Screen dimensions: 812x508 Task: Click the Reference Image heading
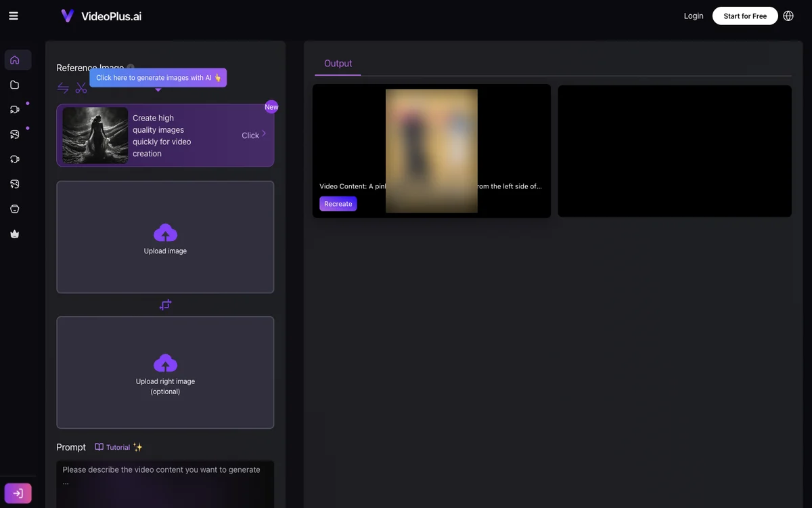click(x=90, y=68)
